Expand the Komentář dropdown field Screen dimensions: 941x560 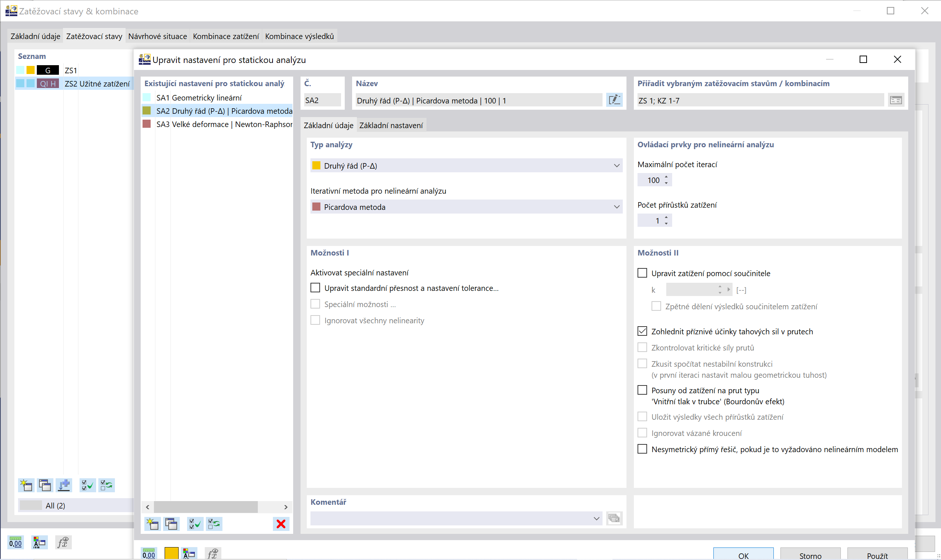tap(596, 518)
